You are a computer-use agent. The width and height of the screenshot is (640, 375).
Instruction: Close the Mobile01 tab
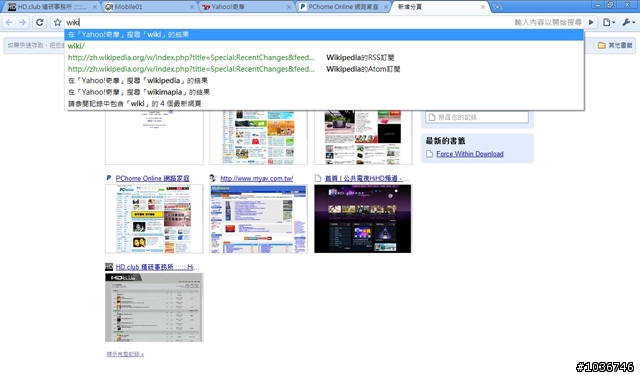(x=192, y=7)
